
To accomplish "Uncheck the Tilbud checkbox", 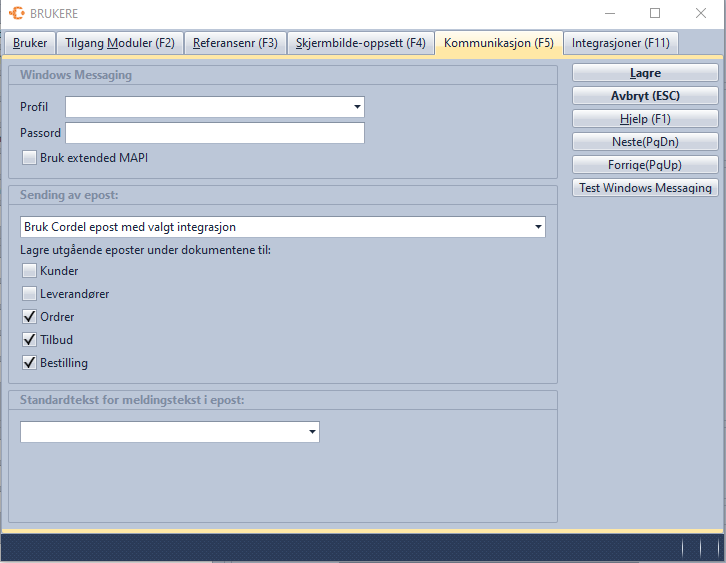I will point(30,340).
